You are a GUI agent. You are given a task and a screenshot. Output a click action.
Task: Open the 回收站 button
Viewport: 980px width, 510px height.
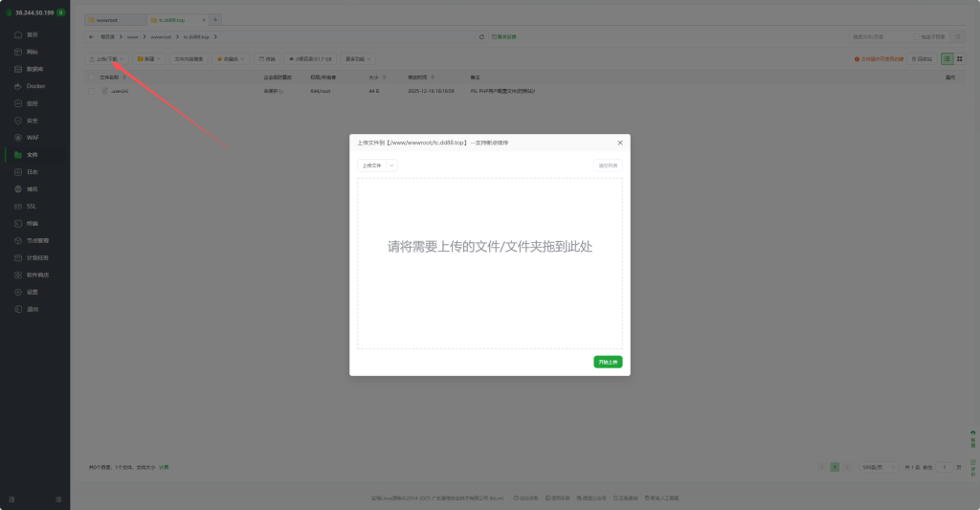(922, 58)
